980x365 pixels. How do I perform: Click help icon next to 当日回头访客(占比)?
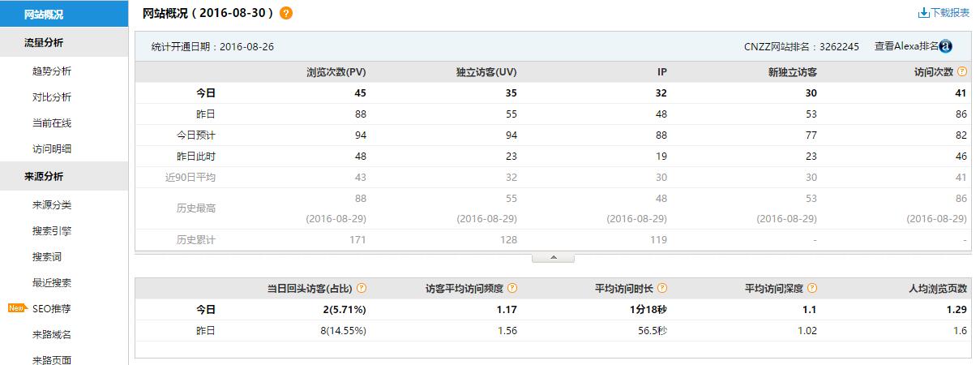362,288
